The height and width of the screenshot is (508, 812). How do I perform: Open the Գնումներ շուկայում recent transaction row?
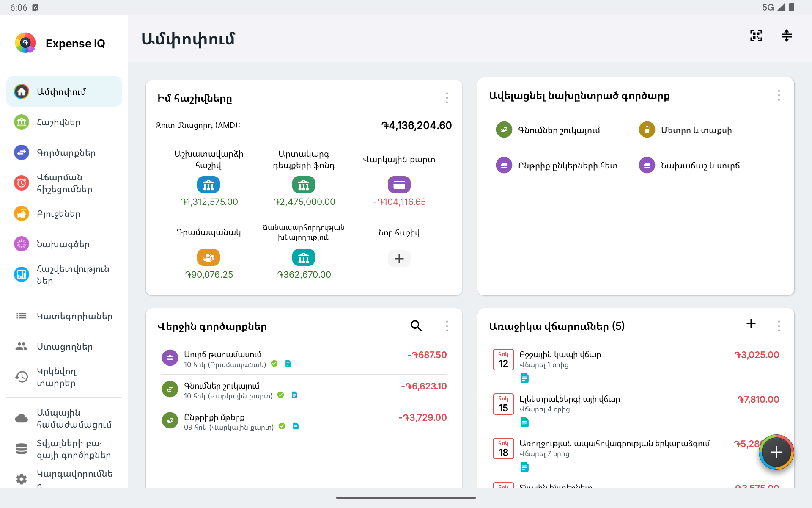coord(304,390)
